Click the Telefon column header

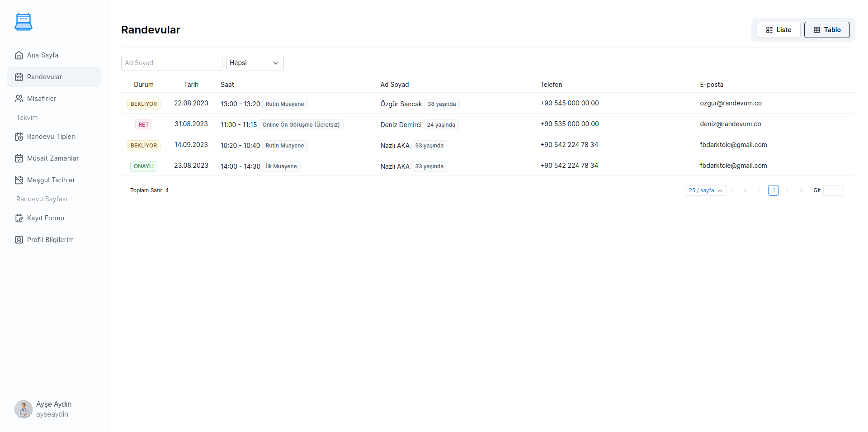pyautogui.click(x=551, y=85)
